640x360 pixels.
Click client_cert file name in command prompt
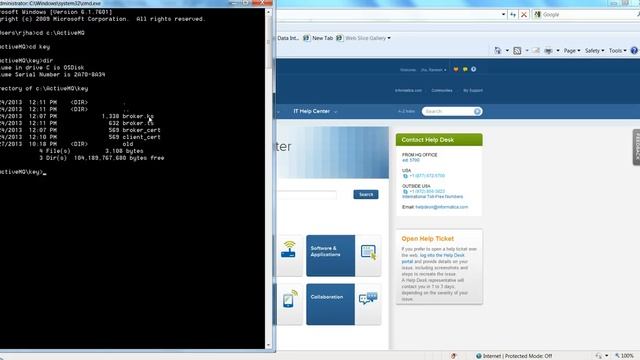click(x=141, y=137)
